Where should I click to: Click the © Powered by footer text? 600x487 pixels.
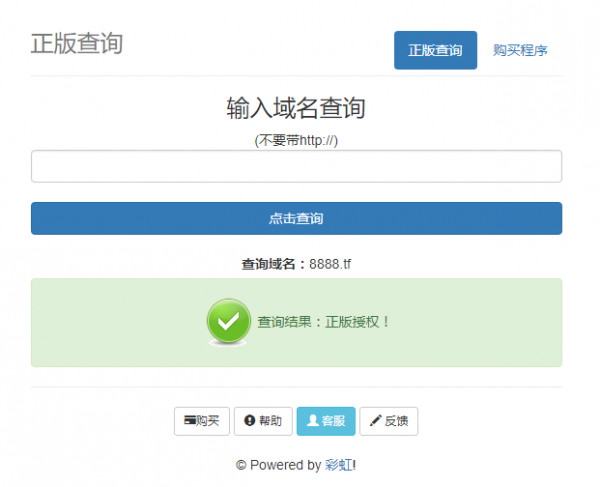[x=279, y=465]
